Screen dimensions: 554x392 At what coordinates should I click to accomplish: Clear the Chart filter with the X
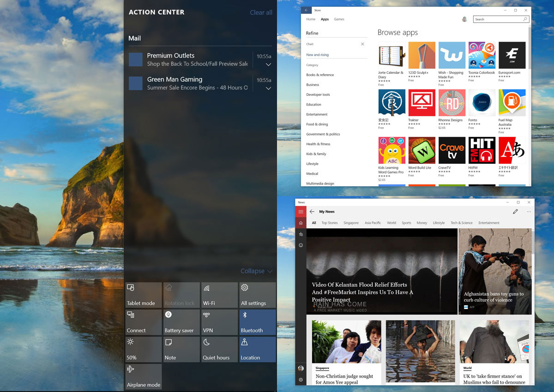click(x=362, y=44)
